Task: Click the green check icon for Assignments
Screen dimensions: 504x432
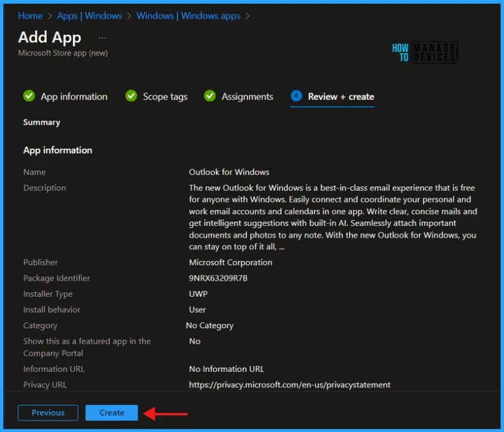Action: click(x=210, y=96)
